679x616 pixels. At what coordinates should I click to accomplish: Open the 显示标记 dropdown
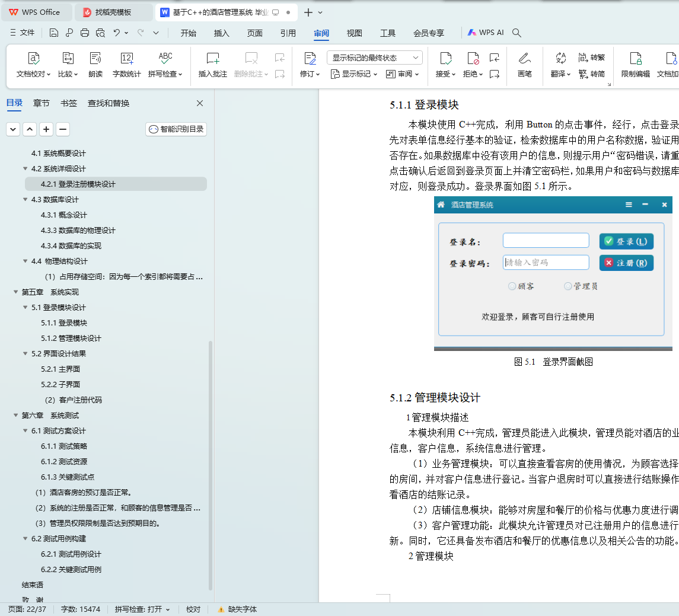pyautogui.click(x=354, y=74)
